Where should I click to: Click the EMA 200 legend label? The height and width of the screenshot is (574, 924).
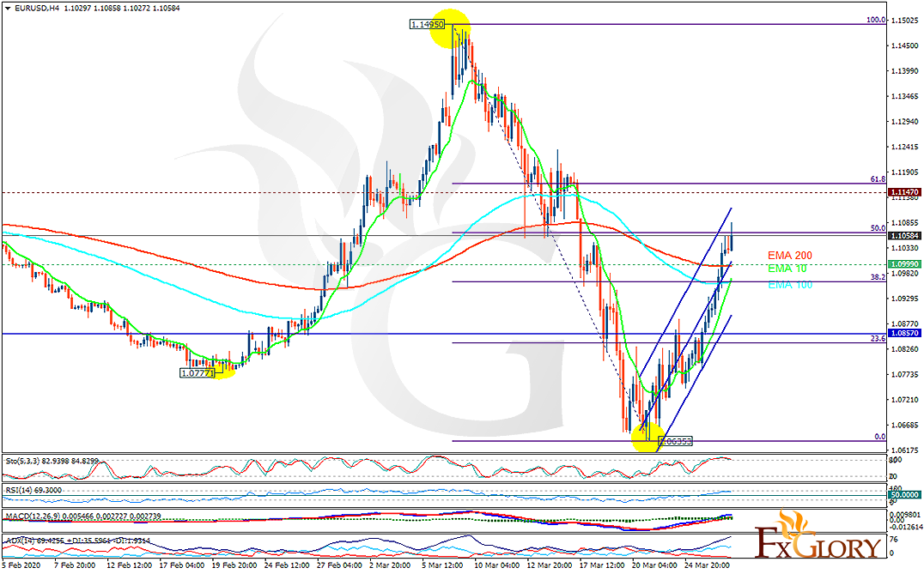click(x=790, y=256)
